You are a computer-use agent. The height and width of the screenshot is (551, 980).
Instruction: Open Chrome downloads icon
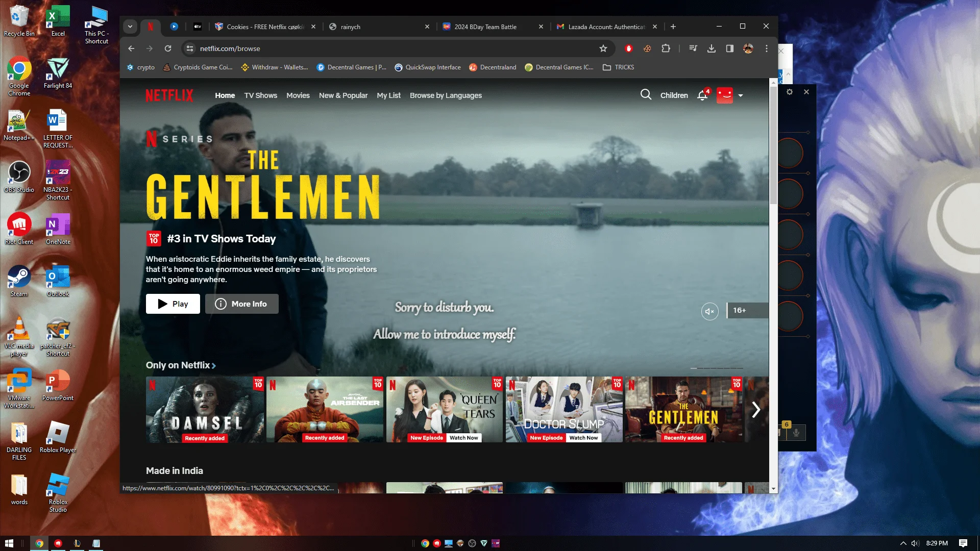(711, 48)
